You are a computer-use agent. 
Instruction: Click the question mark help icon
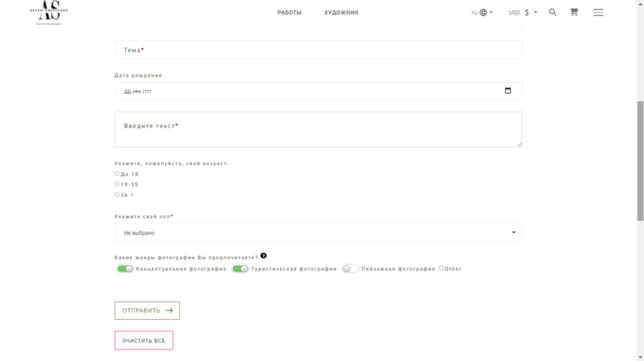264,256
